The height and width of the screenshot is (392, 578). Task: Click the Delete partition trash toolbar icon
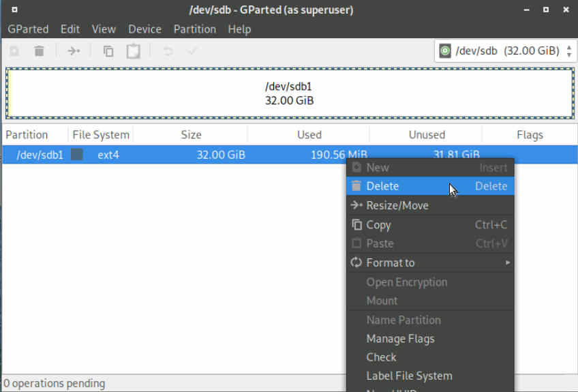(x=39, y=51)
